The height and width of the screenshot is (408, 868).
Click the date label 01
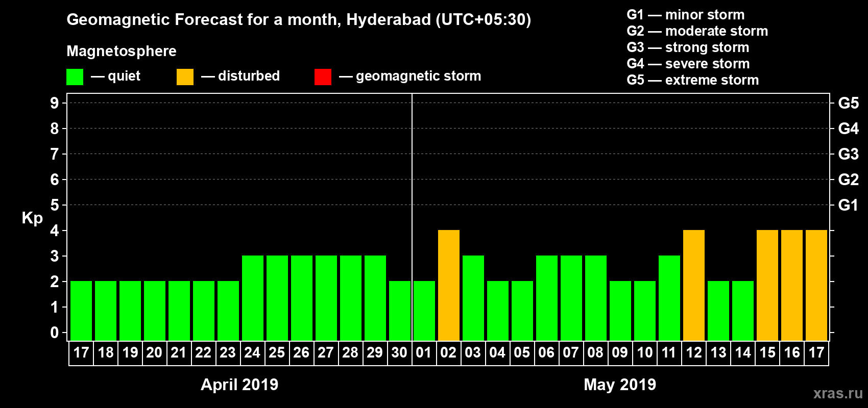424,353
